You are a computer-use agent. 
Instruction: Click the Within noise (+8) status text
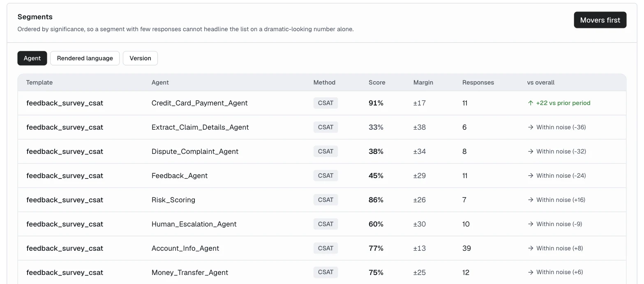[560, 248]
